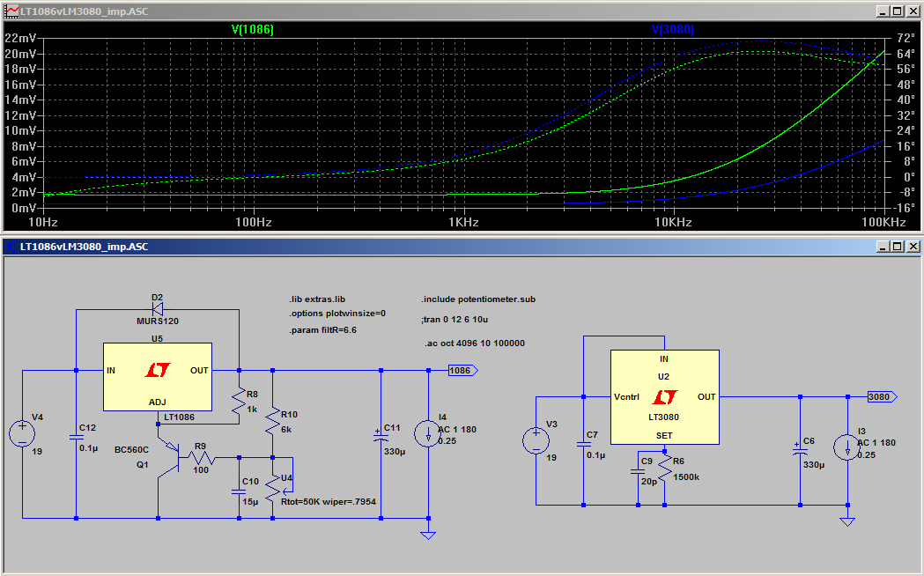
Task: Click the C12 capacitor symbol
Action: click(x=76, y=438)
